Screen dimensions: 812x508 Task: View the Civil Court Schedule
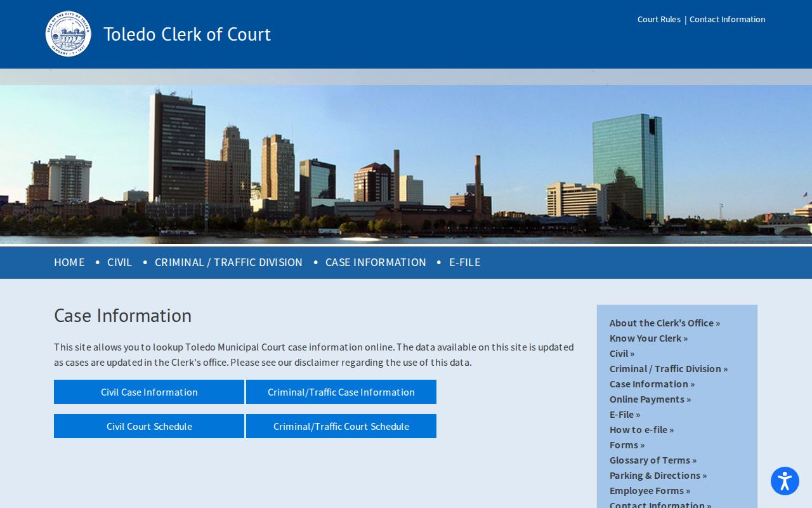[x=149, y=426]
